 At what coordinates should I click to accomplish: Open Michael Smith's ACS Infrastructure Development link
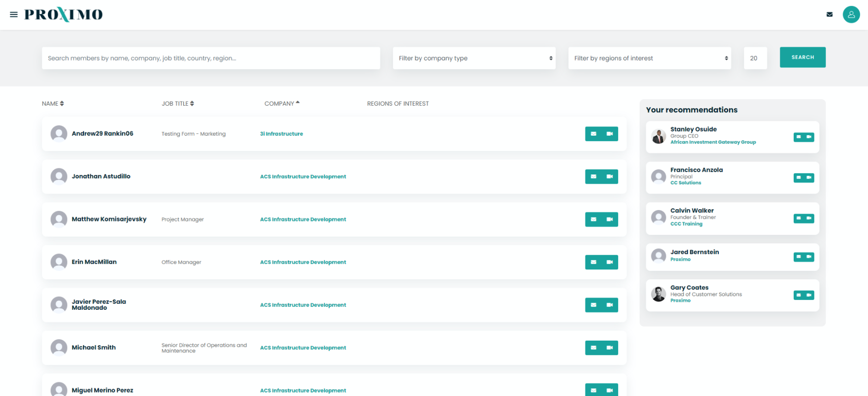[303, 348]
